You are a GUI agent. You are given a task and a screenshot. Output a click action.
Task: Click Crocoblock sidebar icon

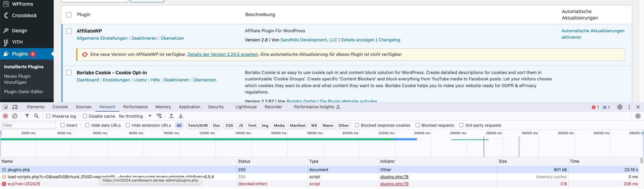[x=6, y=15]
